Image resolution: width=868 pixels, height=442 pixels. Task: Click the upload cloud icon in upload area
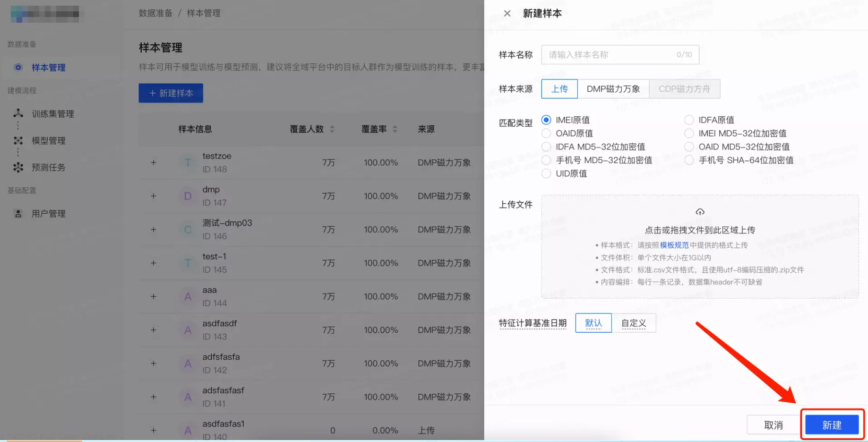coord(700,212)
